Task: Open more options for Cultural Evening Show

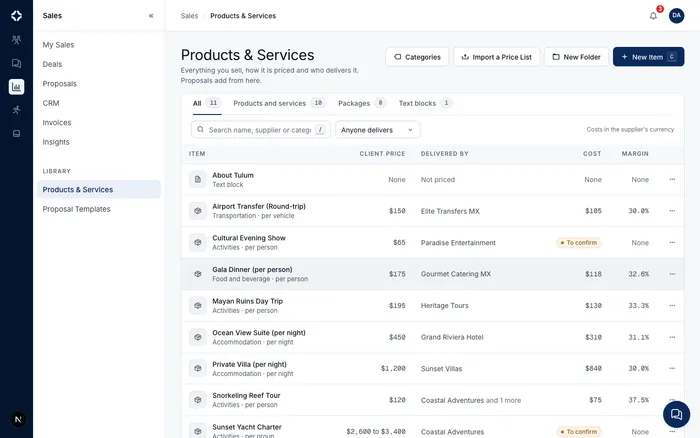Action: tap(672, 242)
